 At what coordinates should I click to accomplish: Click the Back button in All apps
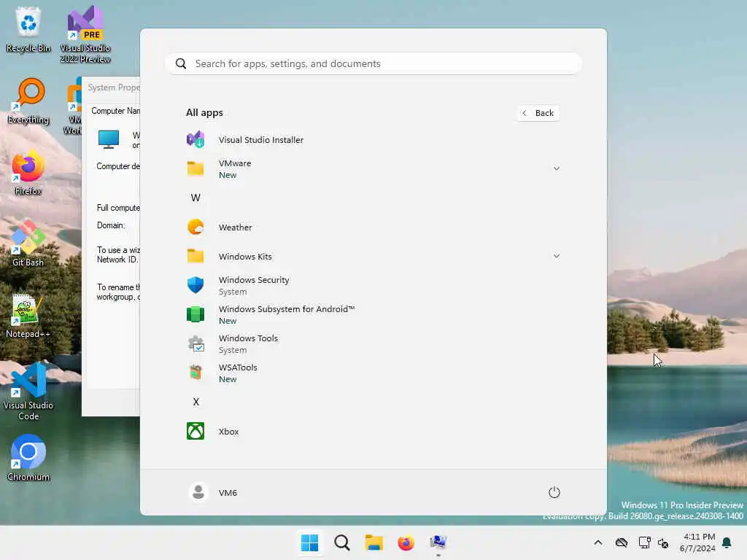(538, 113)
